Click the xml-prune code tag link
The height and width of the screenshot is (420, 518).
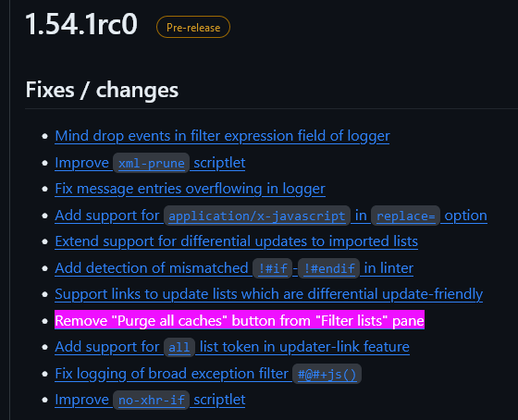pos(152,163)
